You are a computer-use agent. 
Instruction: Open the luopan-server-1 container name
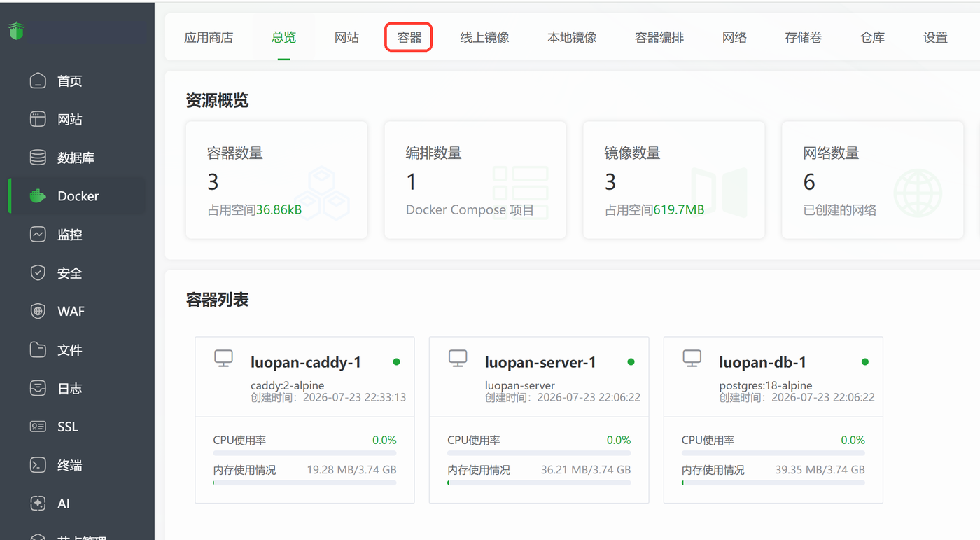click(540, 362)
